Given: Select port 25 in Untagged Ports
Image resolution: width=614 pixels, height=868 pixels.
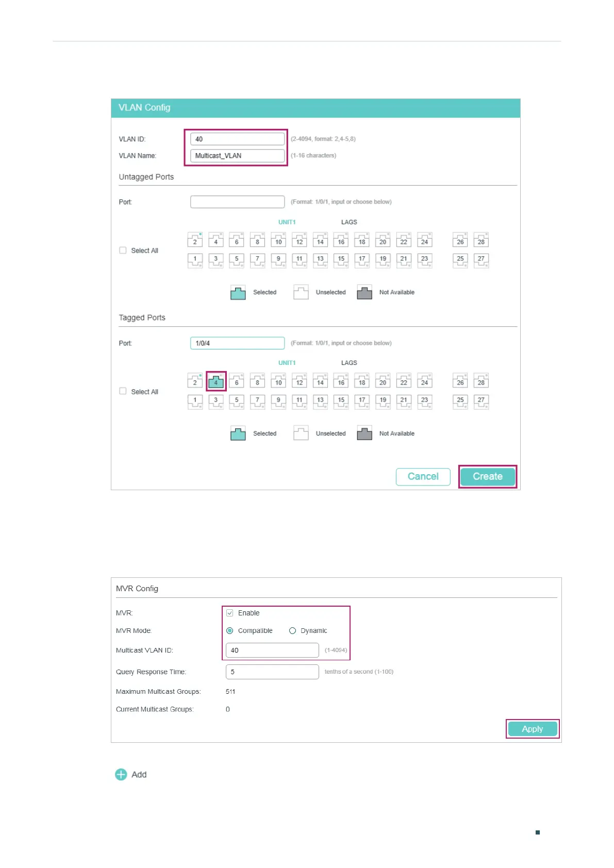Looking at the screenshot, I should [460, 260].
